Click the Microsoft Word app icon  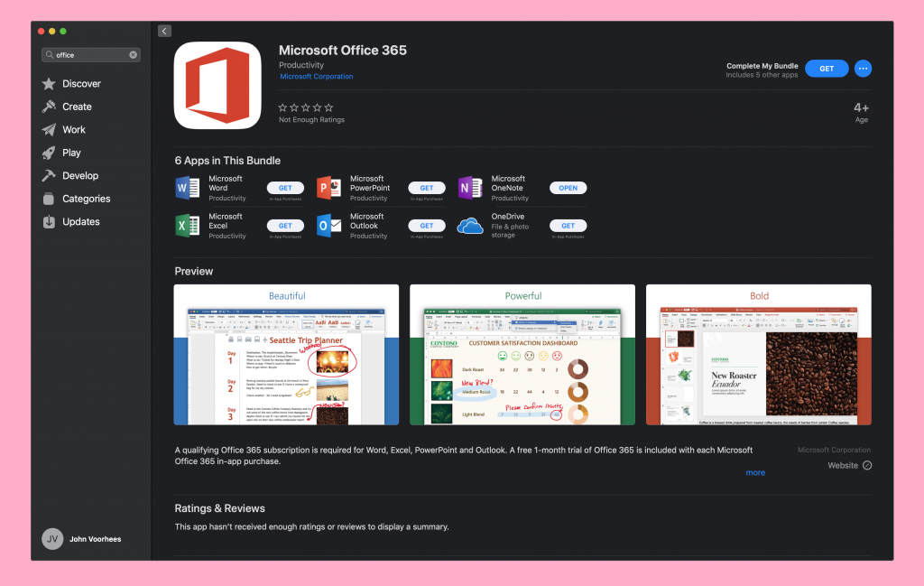coord(188,188)
